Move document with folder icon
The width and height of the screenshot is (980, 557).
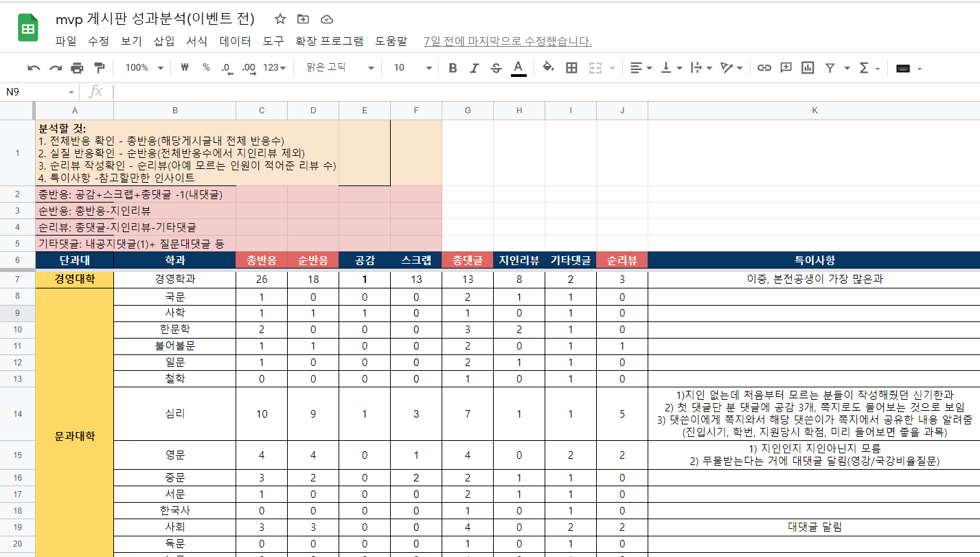pyautogui.click(x=303, y=19)
